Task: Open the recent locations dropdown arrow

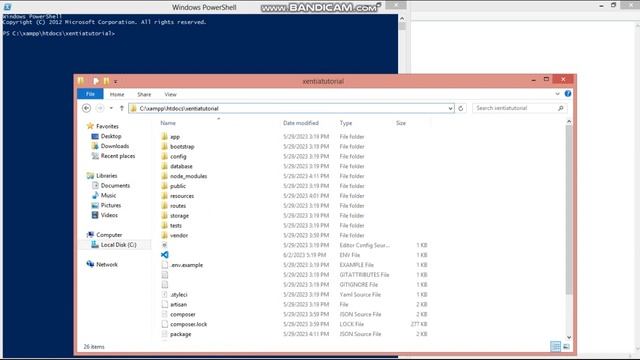Action: click(111, 108)
